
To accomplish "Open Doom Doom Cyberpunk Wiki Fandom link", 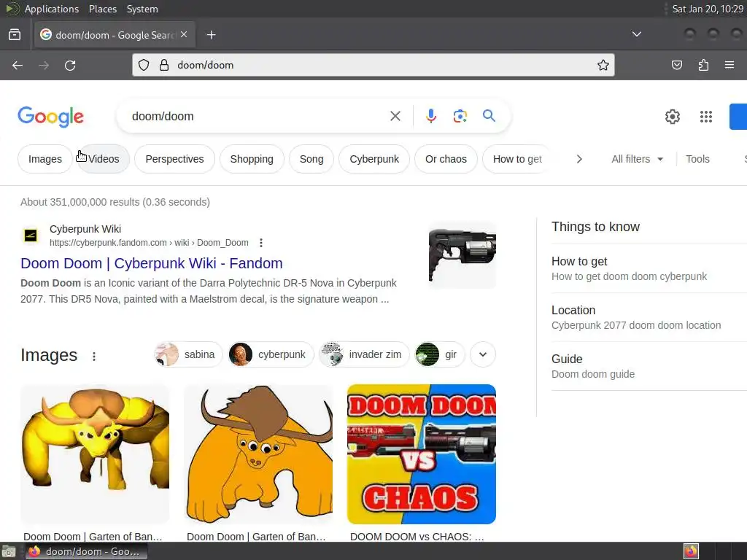I will pyautogui.click(x=152, y=263).
